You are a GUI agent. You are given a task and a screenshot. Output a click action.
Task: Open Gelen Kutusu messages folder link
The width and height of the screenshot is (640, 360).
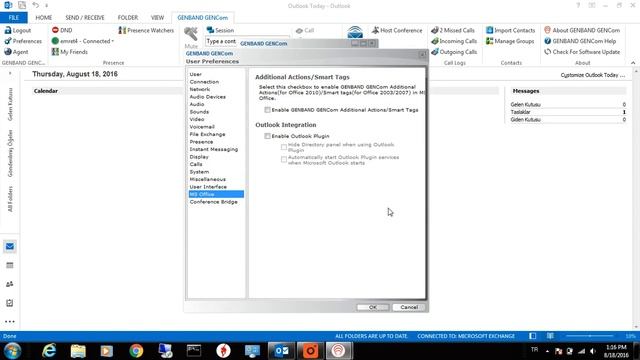525,104
